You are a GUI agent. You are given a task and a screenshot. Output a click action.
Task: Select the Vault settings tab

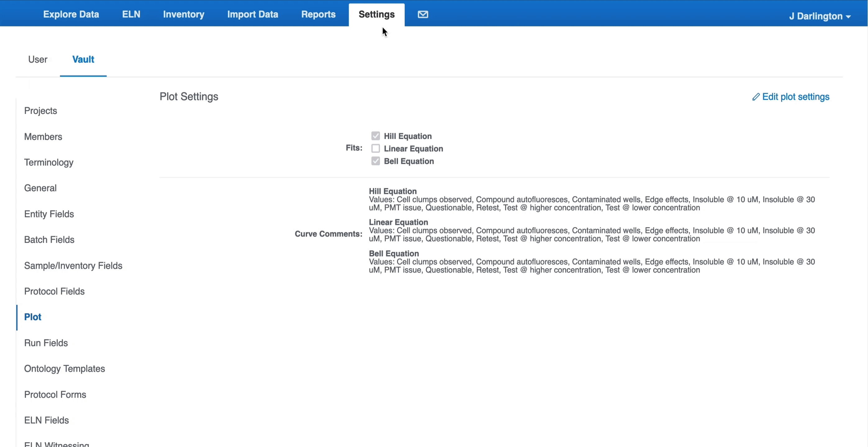click(83, 59)
